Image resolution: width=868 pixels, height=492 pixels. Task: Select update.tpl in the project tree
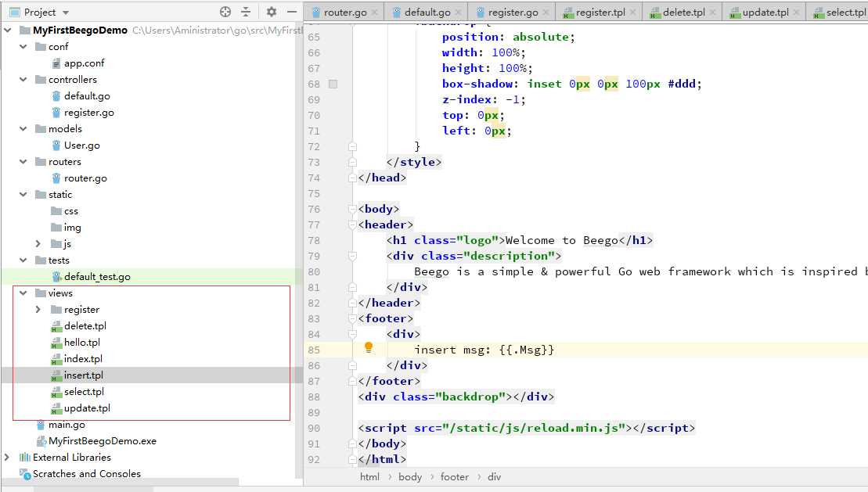click(87, 408)
